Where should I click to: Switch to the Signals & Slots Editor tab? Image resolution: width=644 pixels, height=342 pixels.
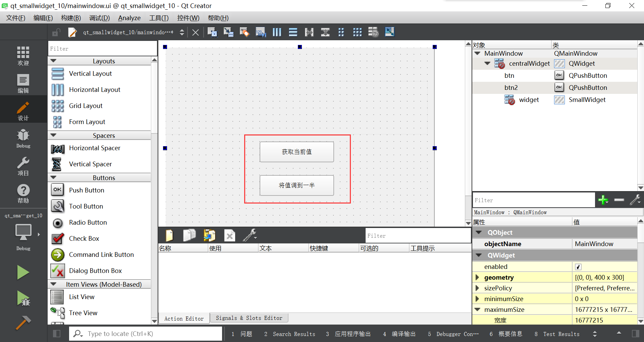pyautogui.click(x=249, y=318)
